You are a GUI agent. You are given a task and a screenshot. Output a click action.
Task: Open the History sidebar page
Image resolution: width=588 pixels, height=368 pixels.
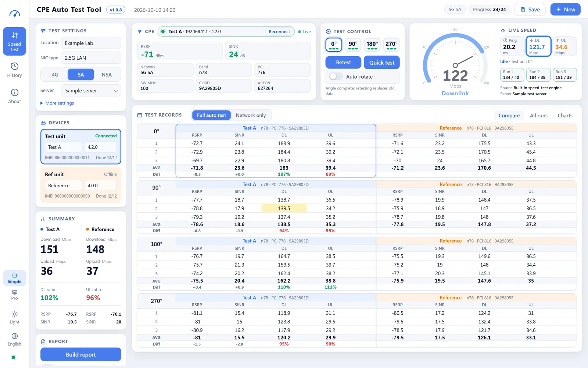point(14,70)
